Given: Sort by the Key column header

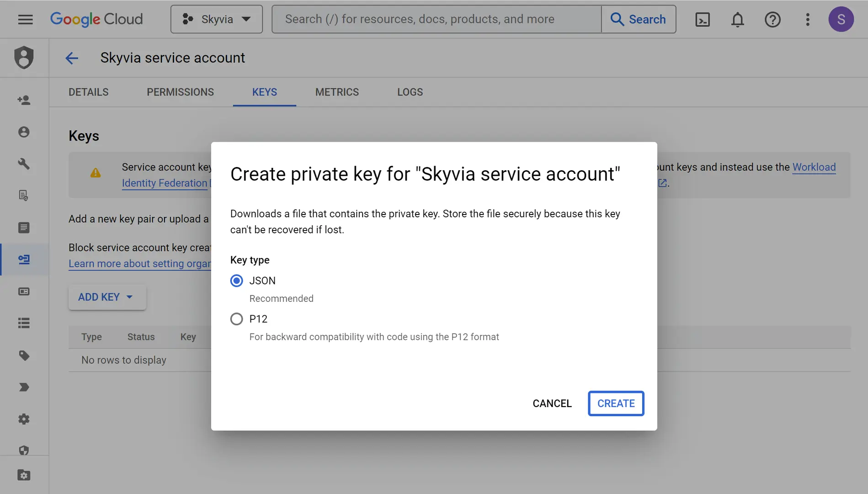Looking at the screenshot, I should click(x=188, y=337).
